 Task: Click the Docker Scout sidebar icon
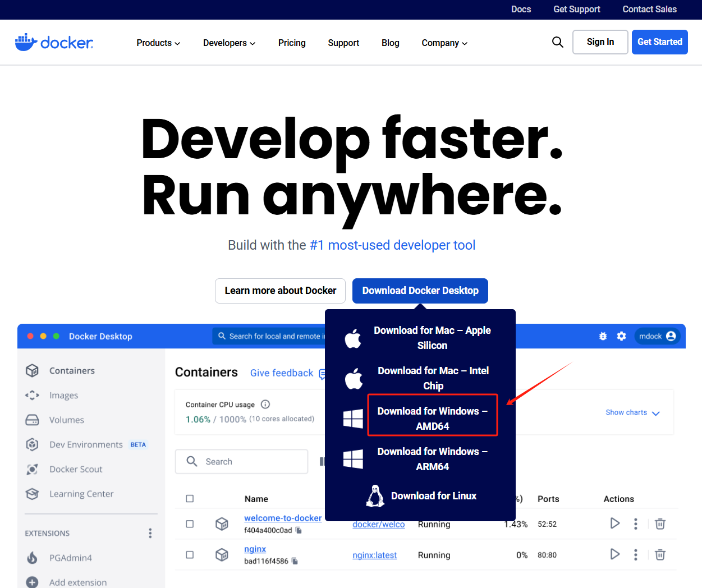click(x=33, y=469)
